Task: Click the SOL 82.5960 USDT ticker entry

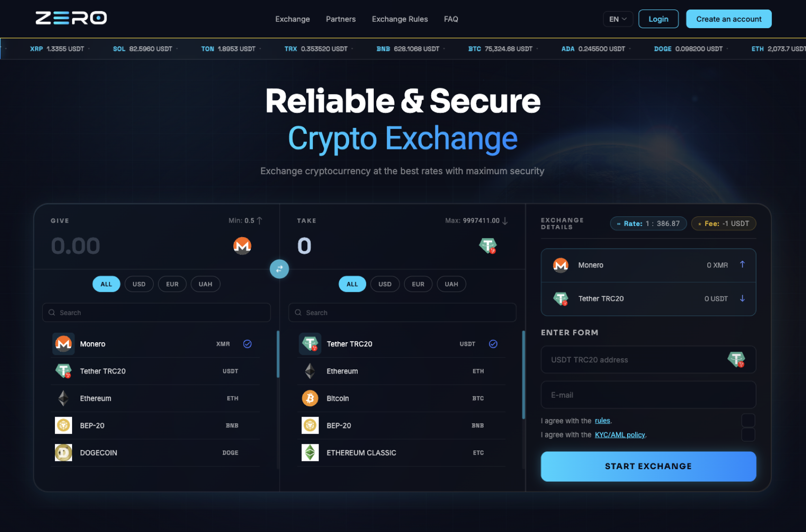Action: [x=143, y=49]
